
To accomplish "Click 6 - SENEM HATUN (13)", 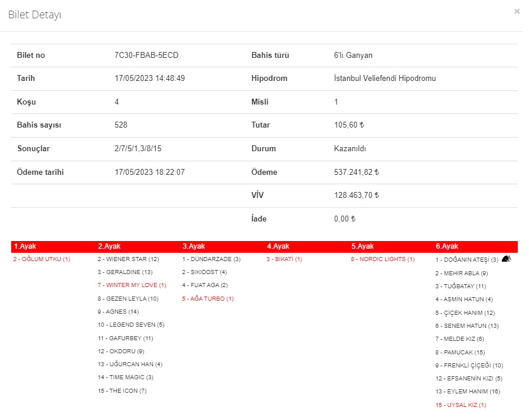I will tap(467, 326).
